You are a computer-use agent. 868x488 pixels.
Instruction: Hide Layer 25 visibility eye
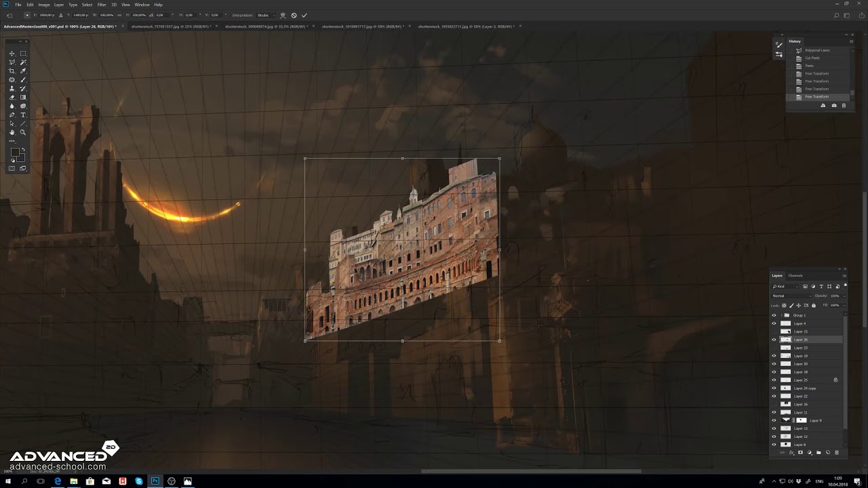coord(774,380)
